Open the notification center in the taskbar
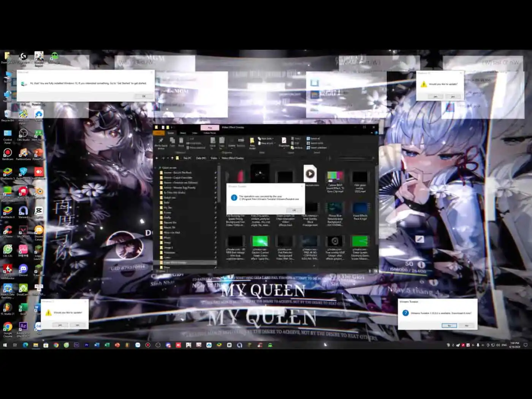 tap(526, 345)
